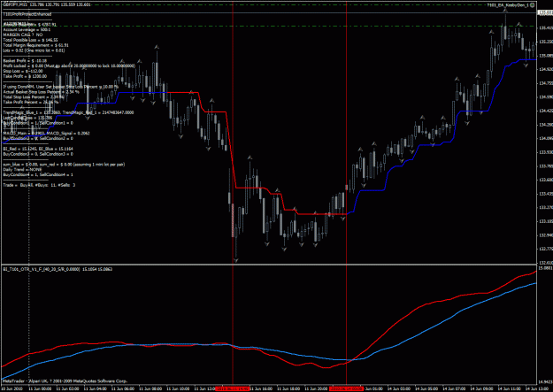
Task: Click the 132.610 price scale label
Action: [545, 263]
